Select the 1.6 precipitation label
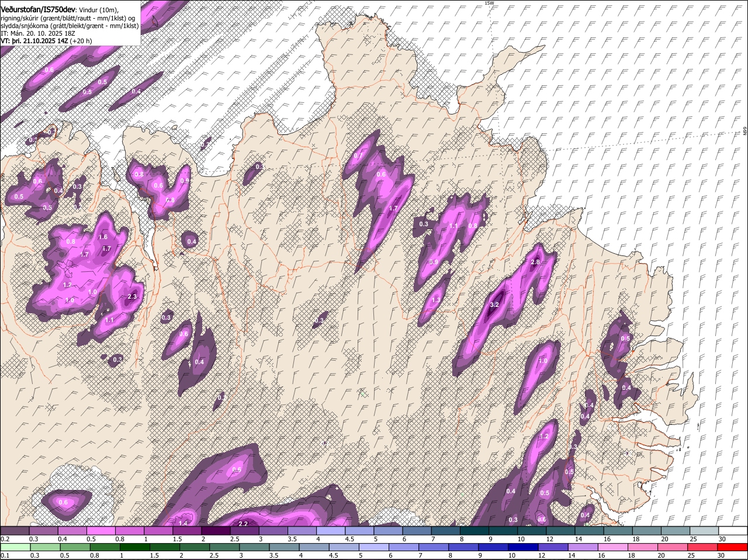The height and width of the screenshot is (560, 748). tap(103, 237)
